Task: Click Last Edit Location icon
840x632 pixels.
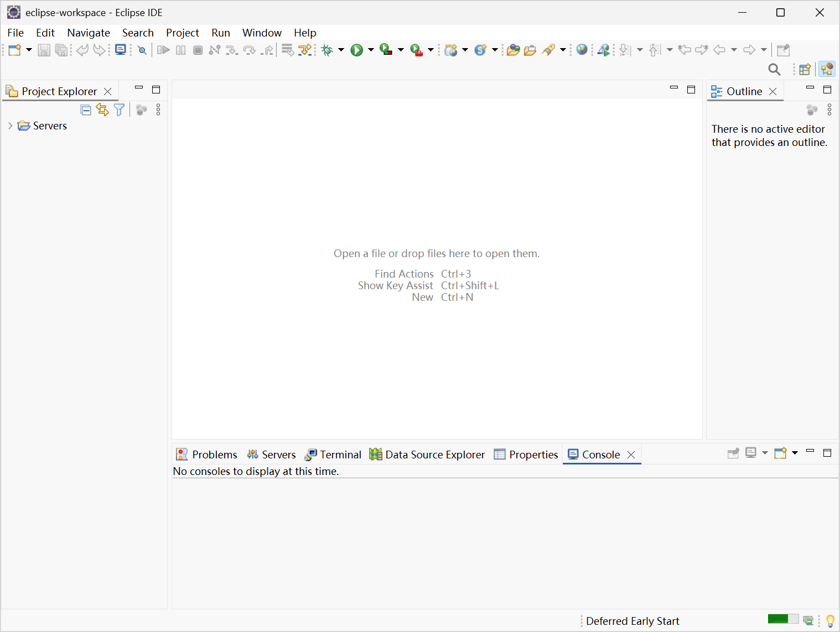Action: pos(685,50)
